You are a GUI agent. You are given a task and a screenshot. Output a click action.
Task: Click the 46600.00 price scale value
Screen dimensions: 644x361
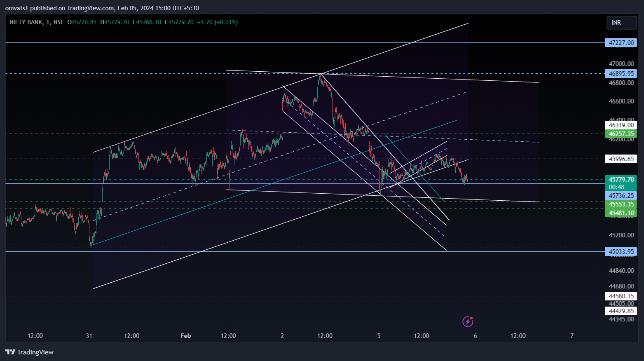(x=621, y=101)
